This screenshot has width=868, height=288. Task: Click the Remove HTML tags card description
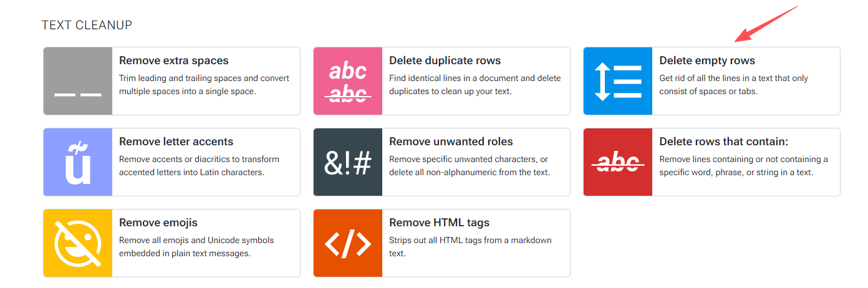coord(470,247)
